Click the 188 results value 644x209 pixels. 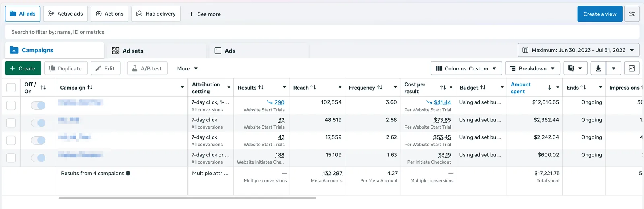280,155
